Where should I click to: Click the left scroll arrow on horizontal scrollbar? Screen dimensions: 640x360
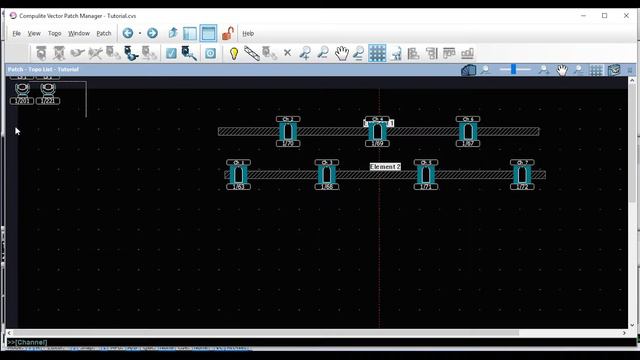[x=9, y=333]
